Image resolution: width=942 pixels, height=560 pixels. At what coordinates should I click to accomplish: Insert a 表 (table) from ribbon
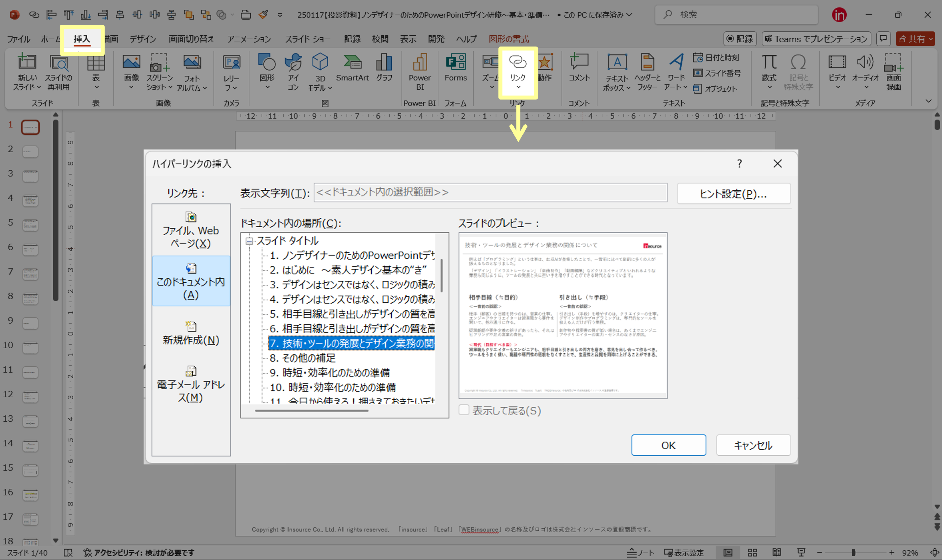click(x=96, y=72)
